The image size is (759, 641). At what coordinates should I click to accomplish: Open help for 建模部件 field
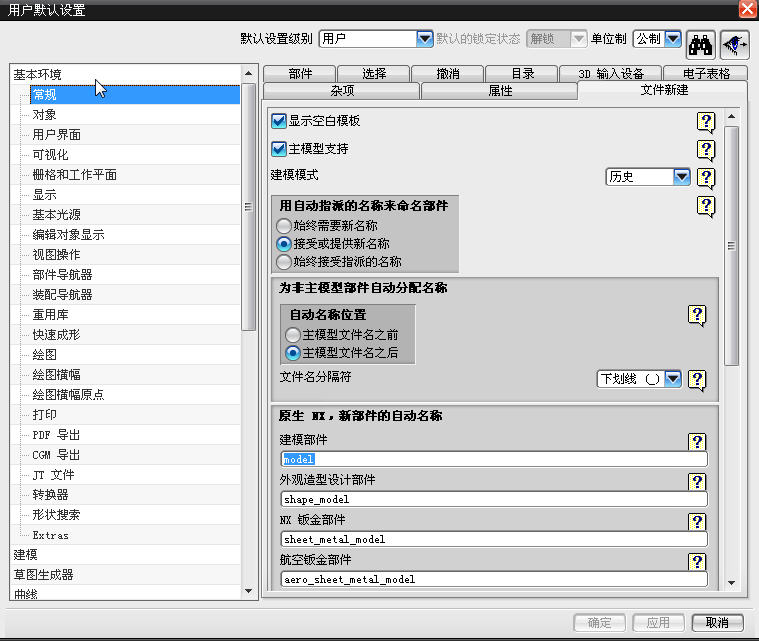coord(697,442)
